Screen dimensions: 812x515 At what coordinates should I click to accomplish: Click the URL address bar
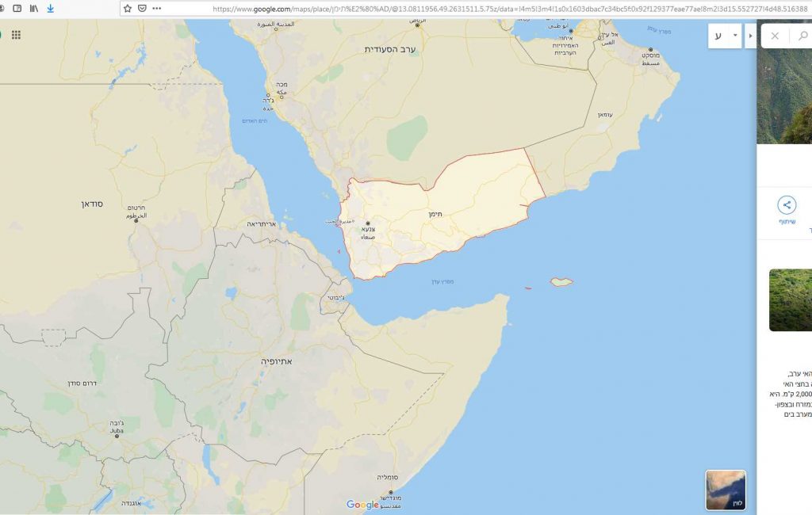[x=476, y=8]
